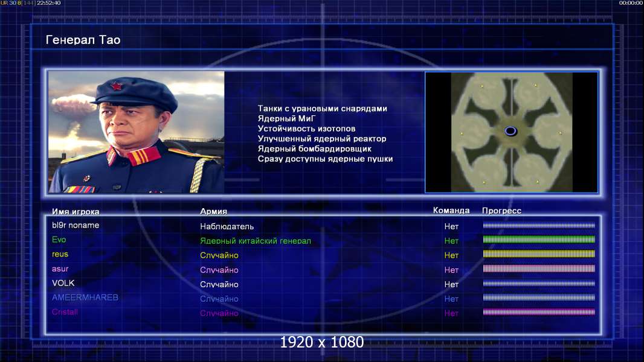The width and height of the screenshot is (644, 362).
Task: Click Cristall's team value 'Нет'
Action: [x=451, y=313]
